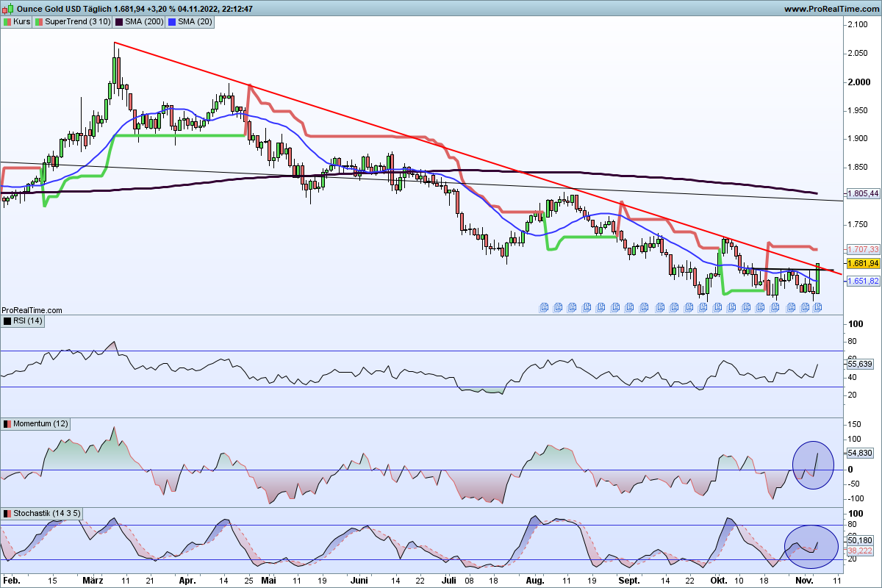Click the Momentum value label 54,830
The width and height of the screenshot is (882, 588).
click(860, 453)
